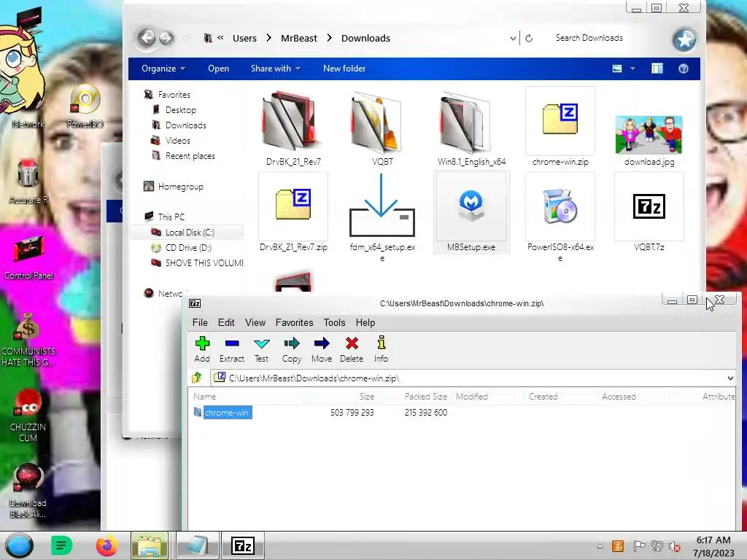The width and height of the screenshot is (747, 560).
Task: Expand the Explorer address history dropdown
Action: click(x=513, y=38)
